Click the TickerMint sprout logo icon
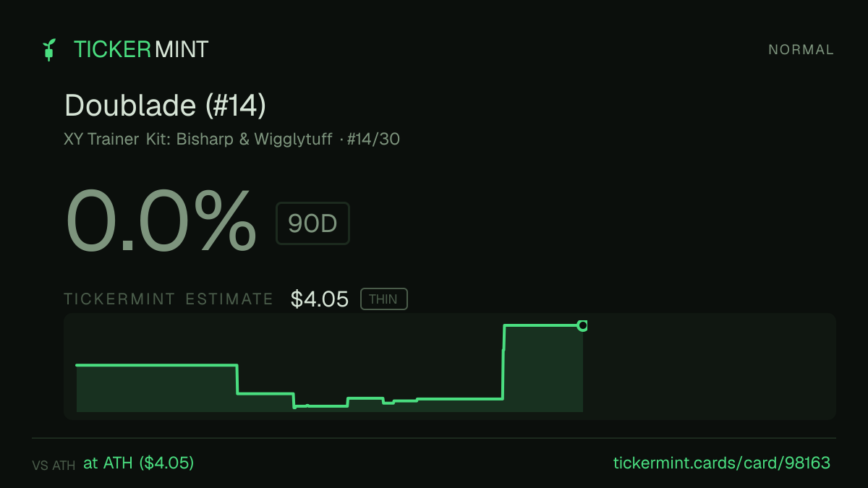The width and height of the screenshot is (868, 488). [48, 50]
